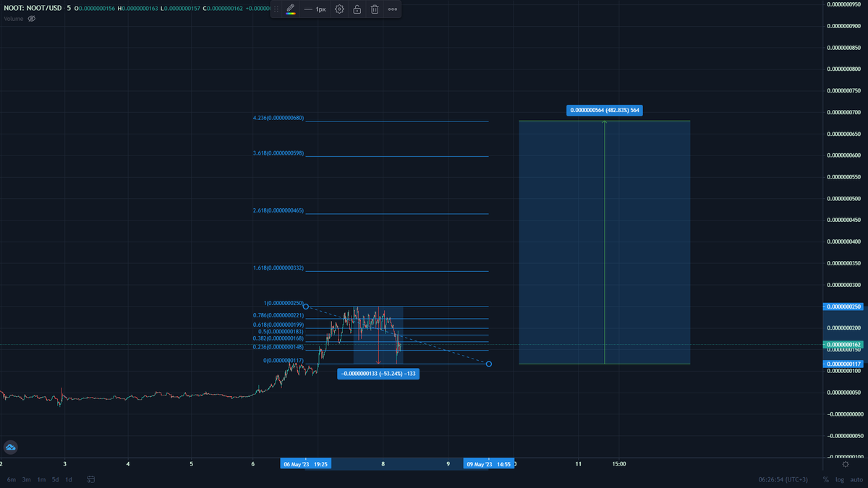Open the drawing settings gear icon
This screenshot has height=488, width=868.
click(339, 9)
